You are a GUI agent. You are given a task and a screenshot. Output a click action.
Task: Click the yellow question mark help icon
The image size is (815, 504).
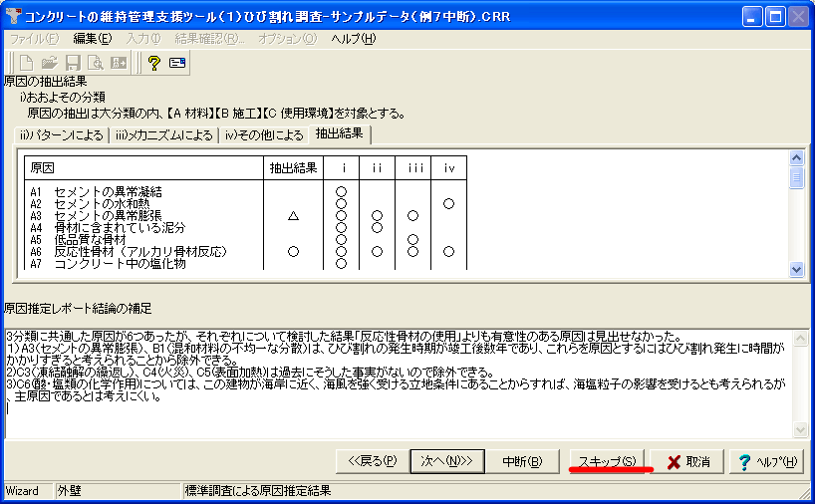153,63
